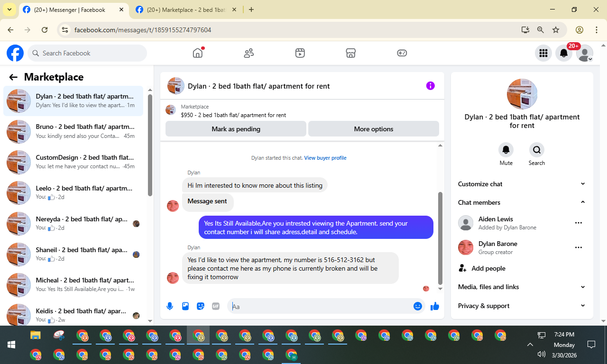
Task: Open the emoji picker in message box
Action: coord(418,306)
